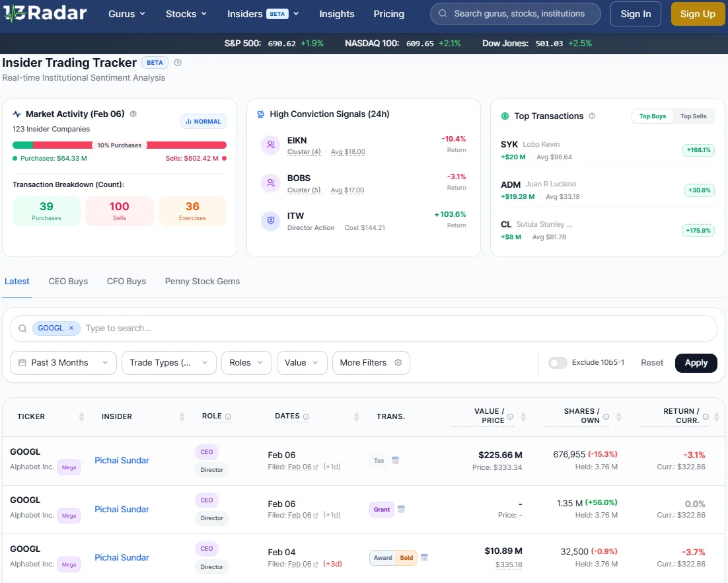Screen dimensions: 728x583
Task: Click the purchases versus sells ratio bar
Action: (119, 145)
